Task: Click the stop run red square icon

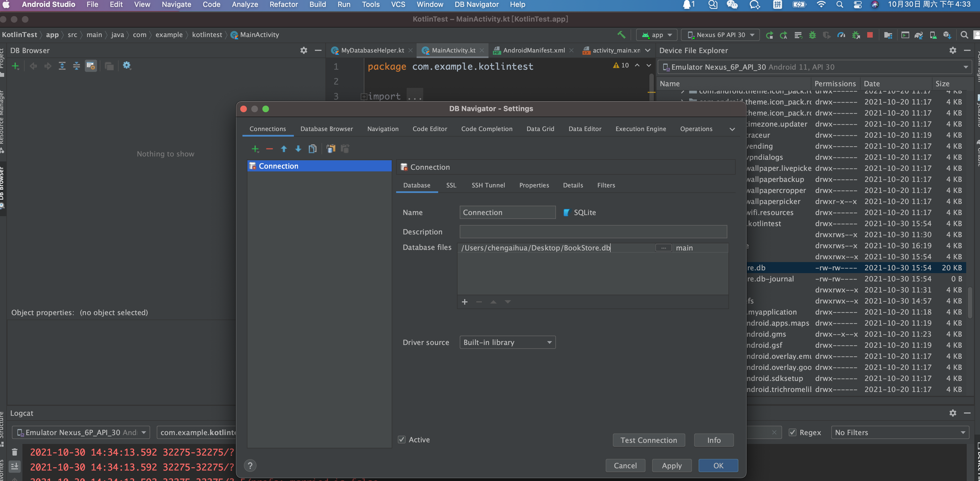Action: [x=870, y=35]
